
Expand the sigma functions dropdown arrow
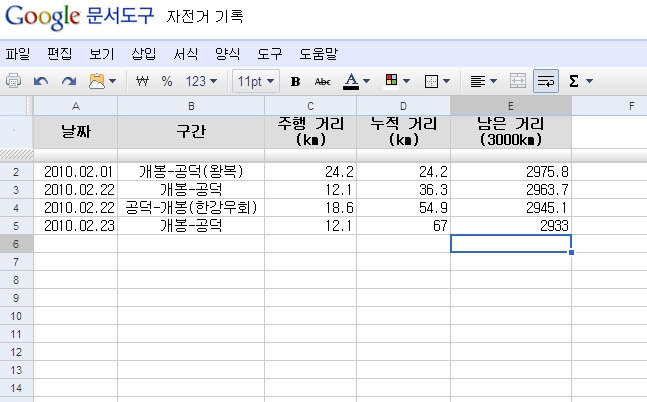coord(590,81)
